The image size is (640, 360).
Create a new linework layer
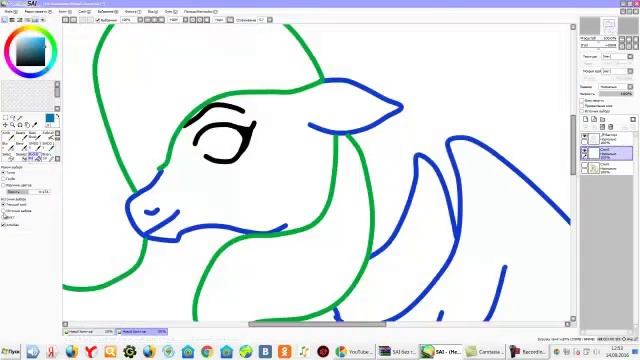click(594, 119)
